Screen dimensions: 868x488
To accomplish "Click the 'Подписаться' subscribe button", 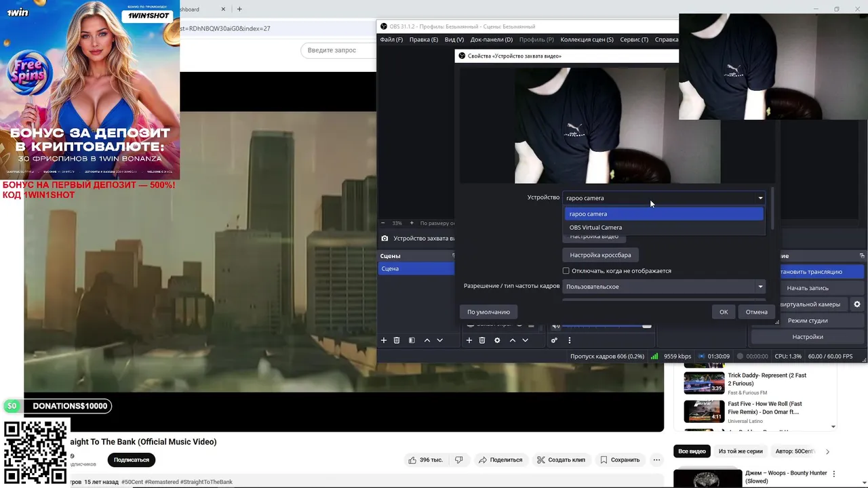I will click(131, 460).
